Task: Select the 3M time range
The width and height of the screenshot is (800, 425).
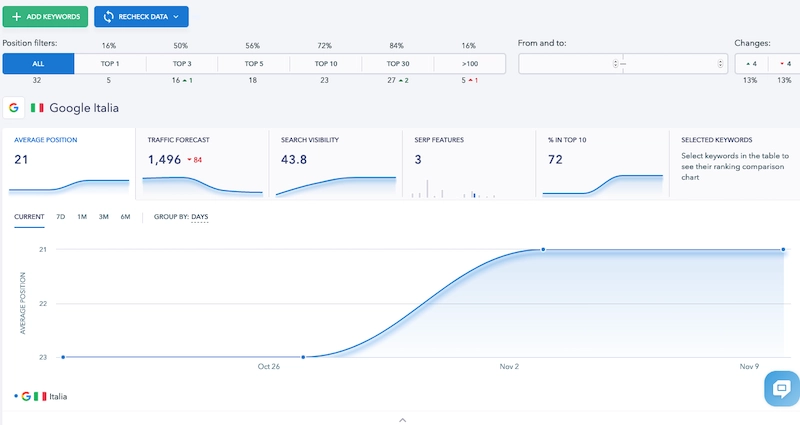Action: coord(104,217)
